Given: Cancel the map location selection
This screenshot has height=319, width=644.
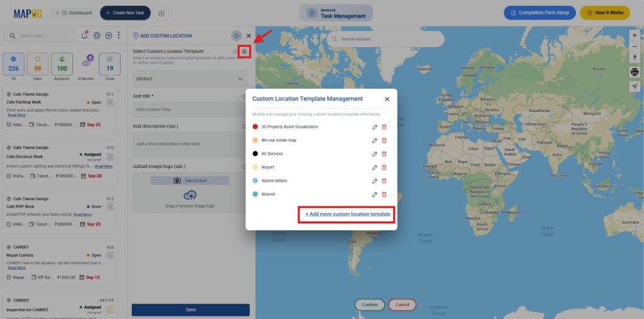Looking at the screenshot, I should pyautogui.click(x=402, y=305).
